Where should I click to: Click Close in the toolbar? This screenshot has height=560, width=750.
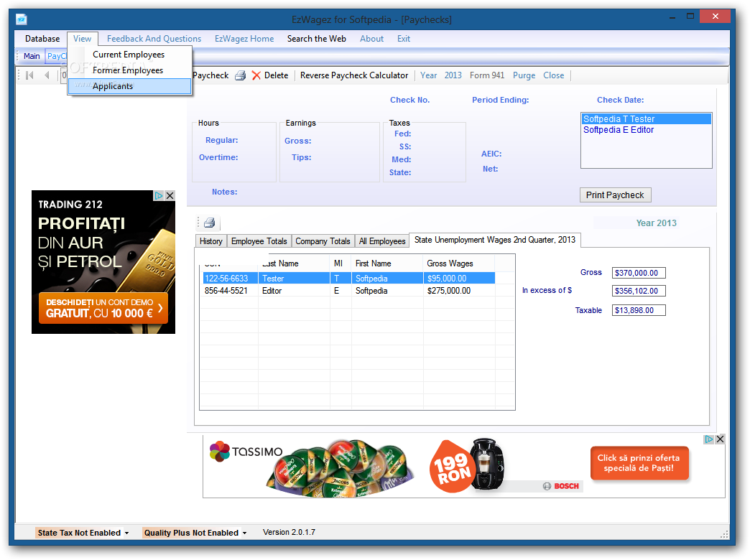pos(553,75)
